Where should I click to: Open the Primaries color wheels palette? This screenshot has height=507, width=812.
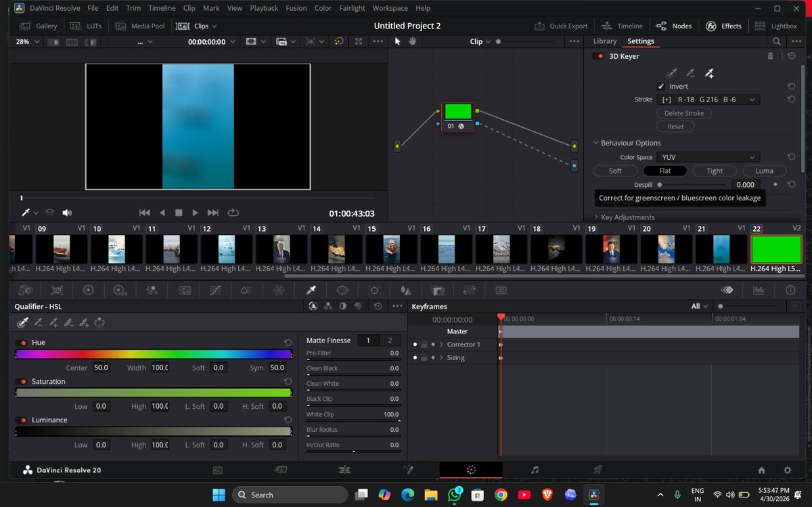(x=88, y=290)
